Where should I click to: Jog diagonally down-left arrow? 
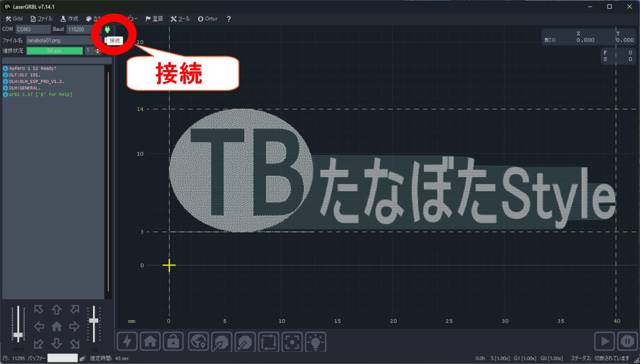pyautogui.click(x=39, y=344)
